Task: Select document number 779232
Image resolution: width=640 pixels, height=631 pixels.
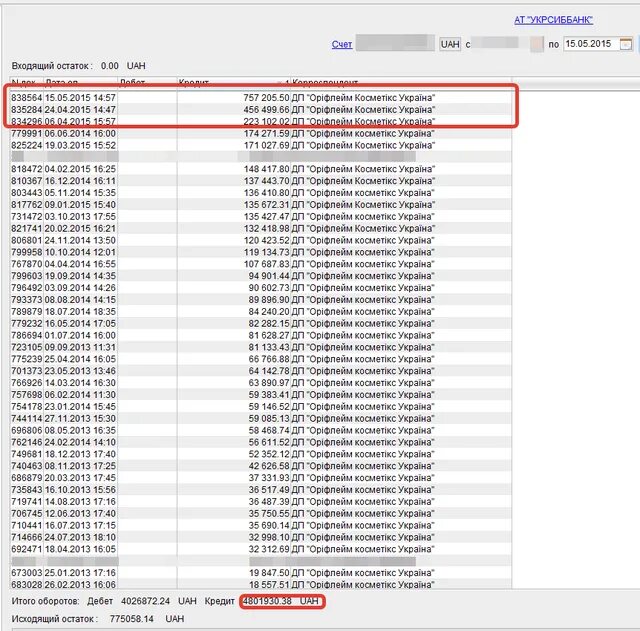Action: (x=27, y=323)
